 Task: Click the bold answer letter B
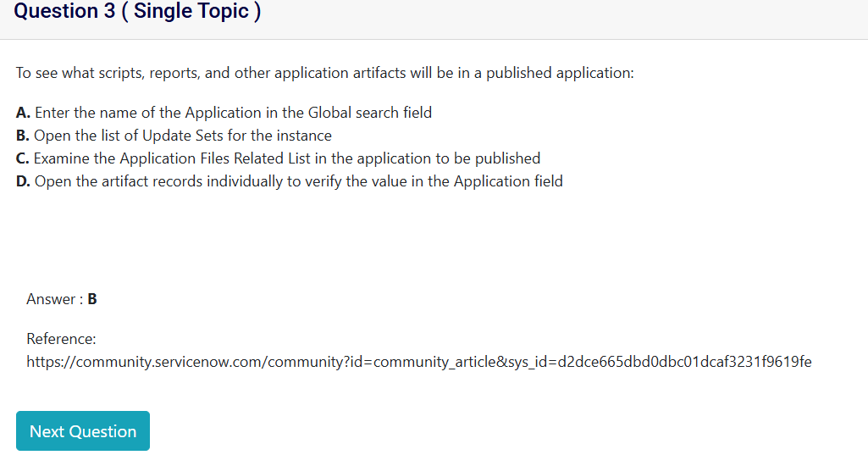pos(92,299)
